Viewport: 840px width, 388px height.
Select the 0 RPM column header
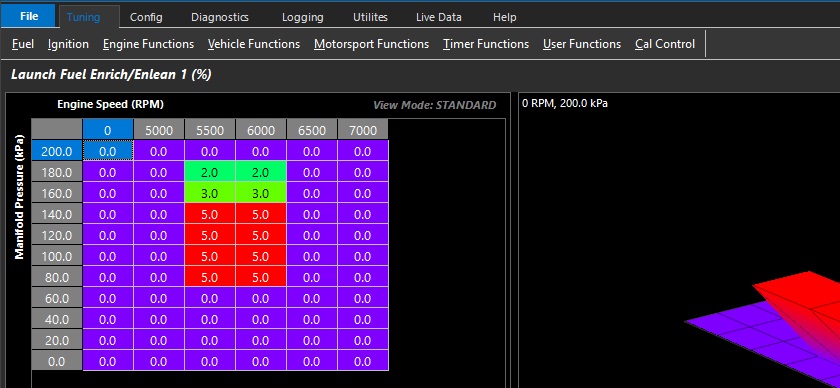click(108, 130)
